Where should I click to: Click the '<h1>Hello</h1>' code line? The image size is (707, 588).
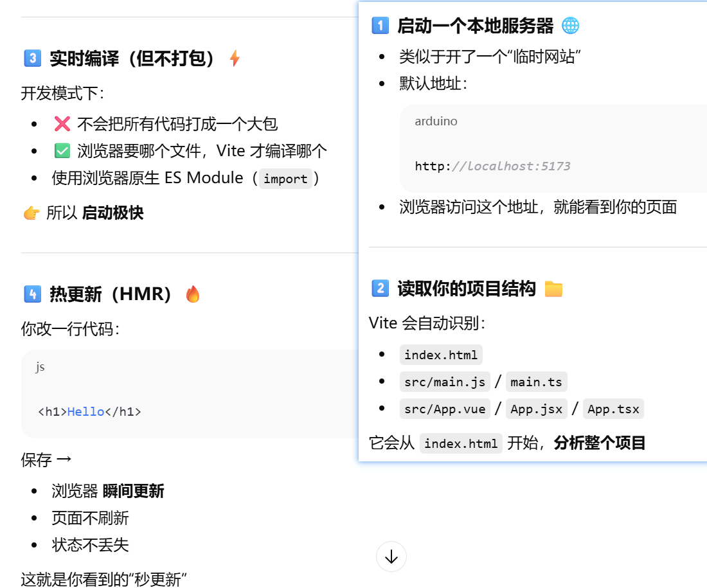pos(90,411)
